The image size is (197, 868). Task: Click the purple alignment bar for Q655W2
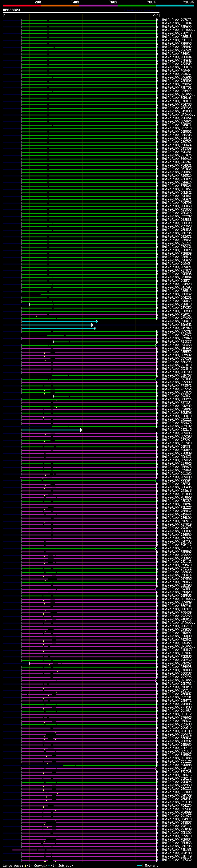pyautogui.click(x=90, y=355)
